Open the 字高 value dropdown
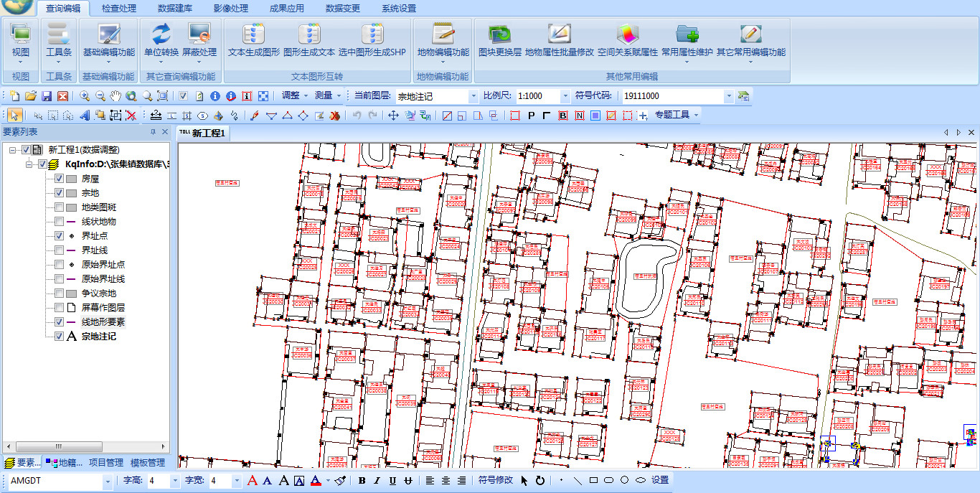 coord(175,481)
